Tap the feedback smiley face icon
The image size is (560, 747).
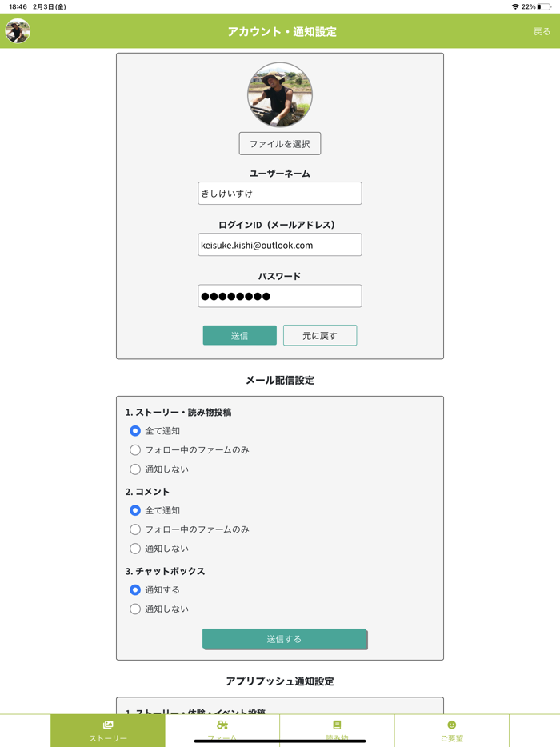pos(451,725)
